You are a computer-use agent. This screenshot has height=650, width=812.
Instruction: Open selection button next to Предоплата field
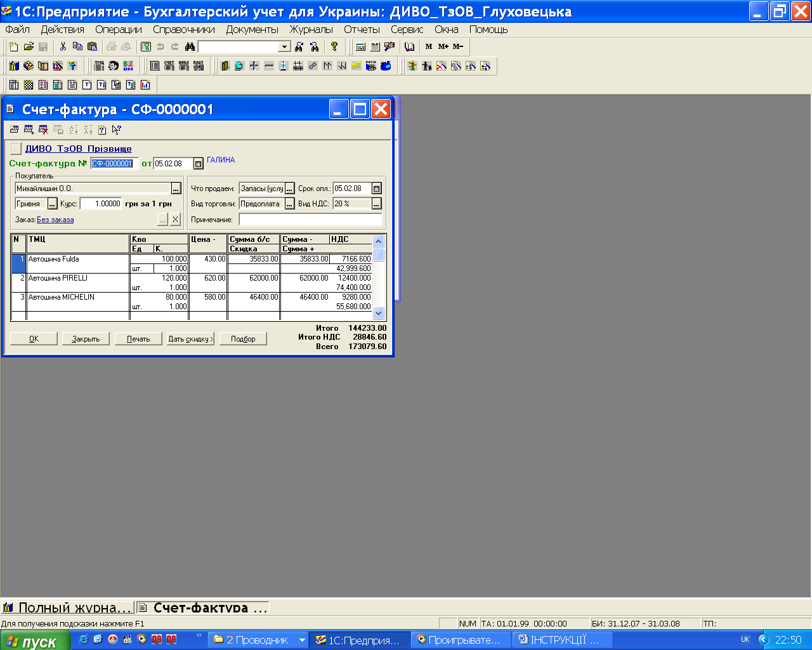coord(290,204)
